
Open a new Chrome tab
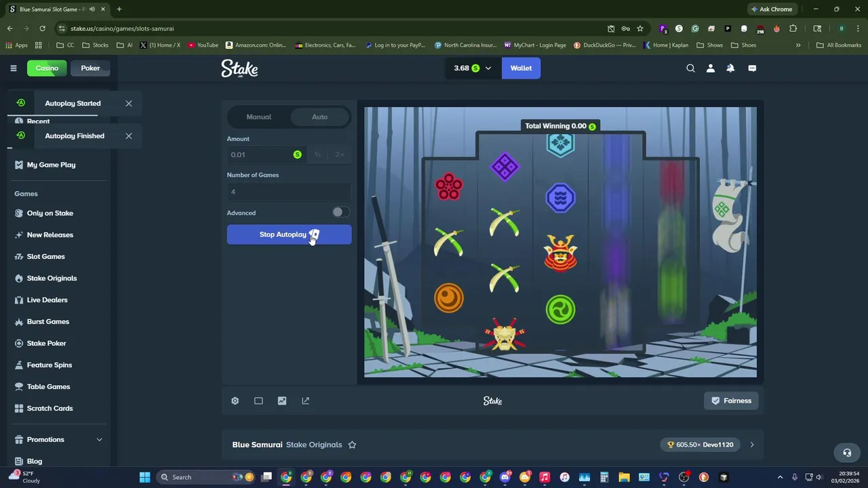click(x=119, y=9)
